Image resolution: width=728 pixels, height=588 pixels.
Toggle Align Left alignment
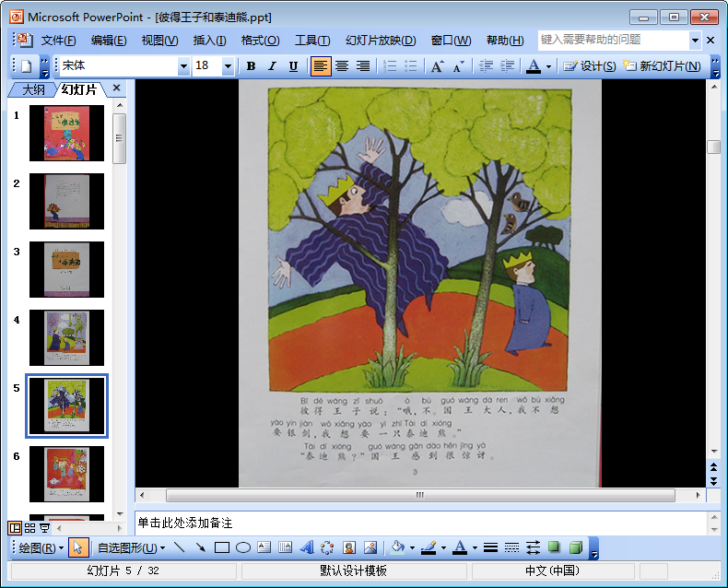click(321, 66)
